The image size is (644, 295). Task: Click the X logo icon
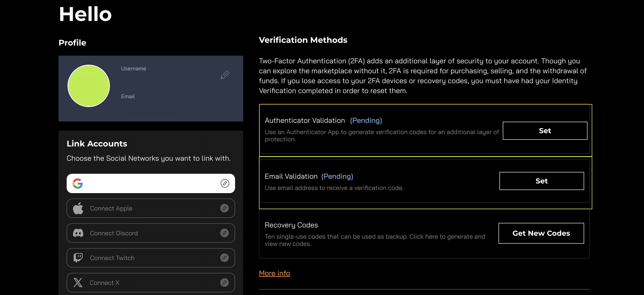78,282
